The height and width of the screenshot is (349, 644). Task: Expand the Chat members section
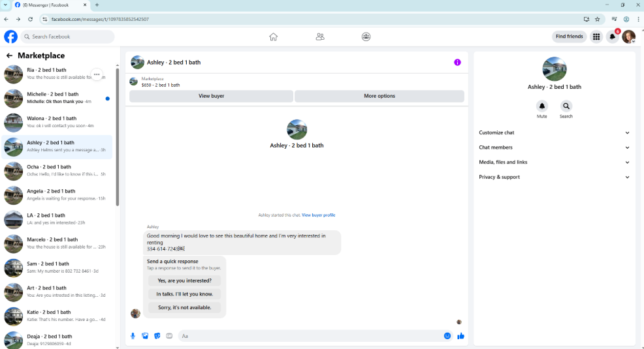pyautogui.click(x=554, y=147)
